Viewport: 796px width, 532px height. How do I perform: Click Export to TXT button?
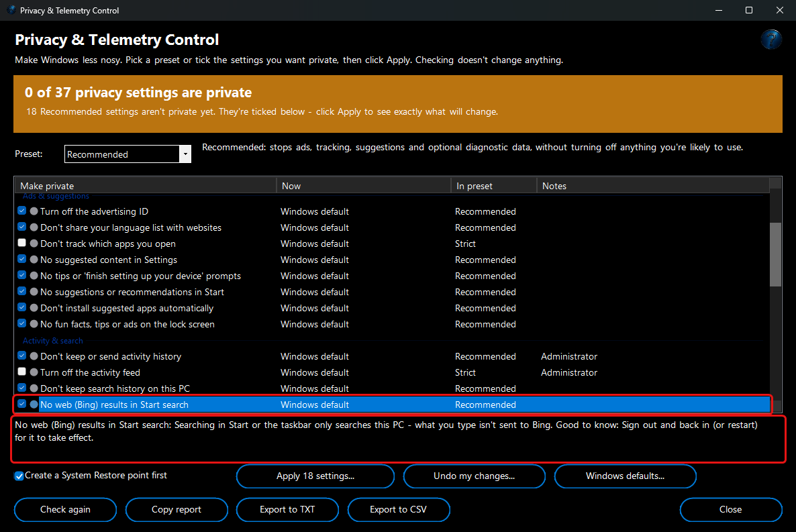click(287, 510)
